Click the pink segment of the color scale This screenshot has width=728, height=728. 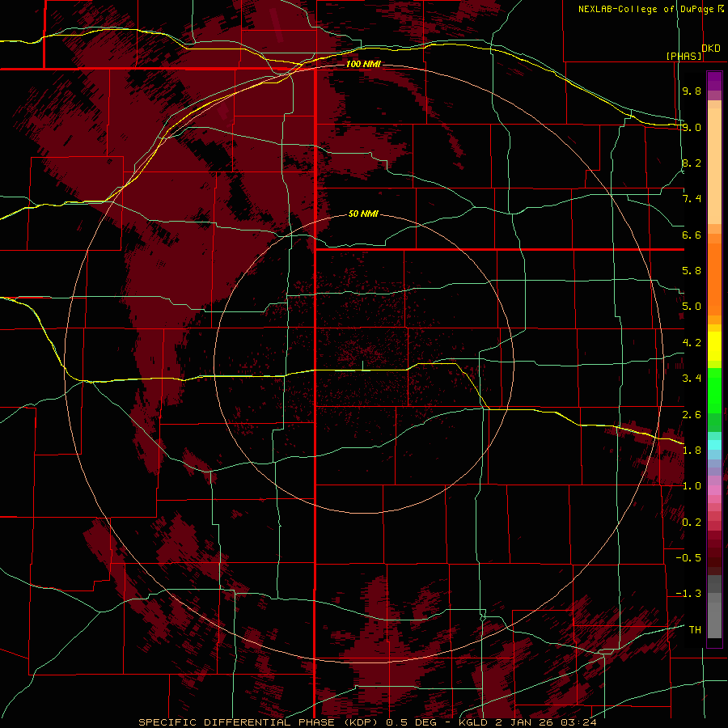714,490
